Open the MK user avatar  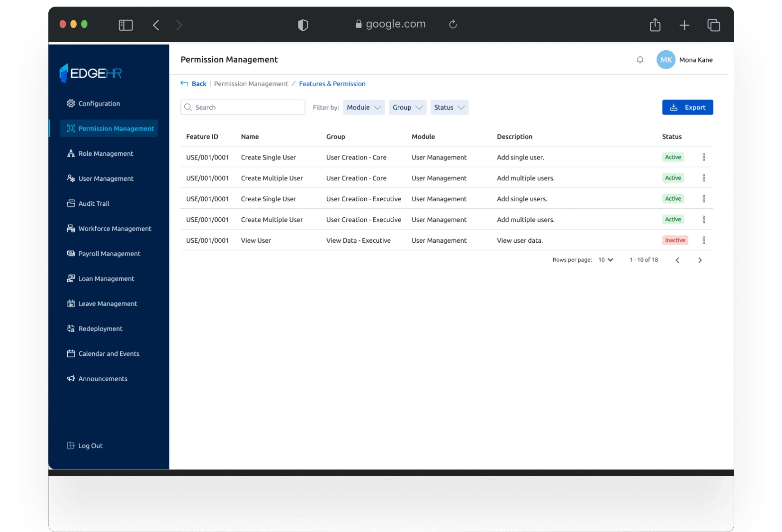(666, 60)
